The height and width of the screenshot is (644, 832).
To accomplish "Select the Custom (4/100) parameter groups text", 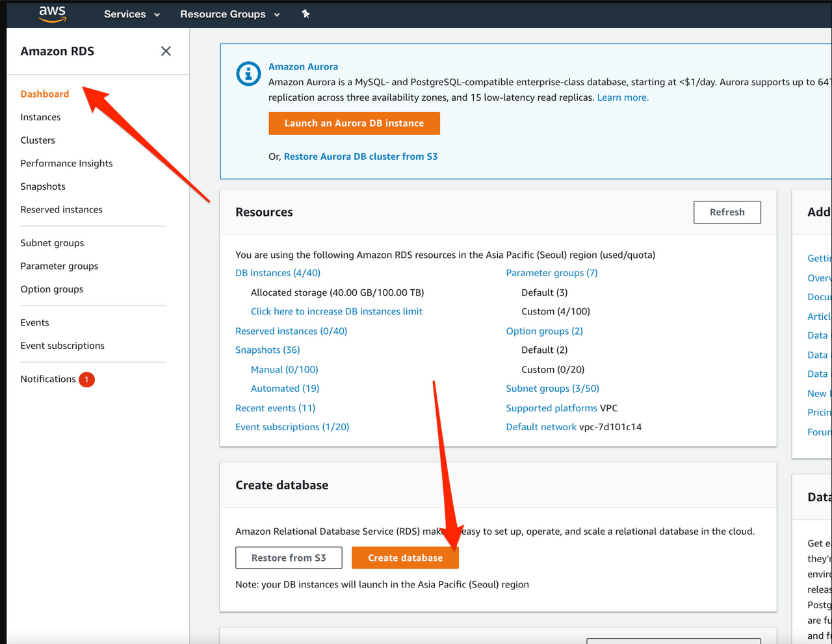I will (556, 311).
